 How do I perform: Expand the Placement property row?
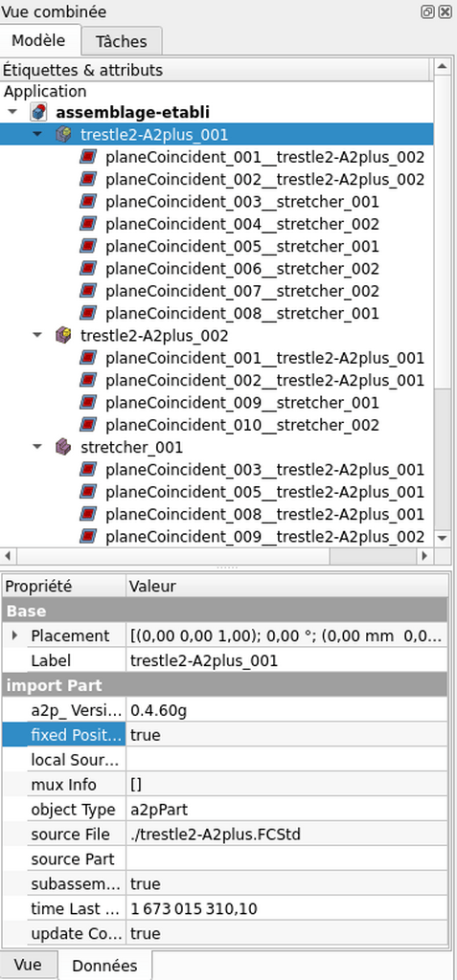pos(15,636)
